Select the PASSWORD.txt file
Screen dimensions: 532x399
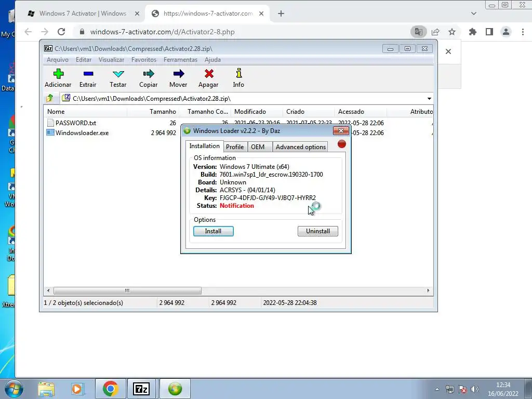[76, 123]
